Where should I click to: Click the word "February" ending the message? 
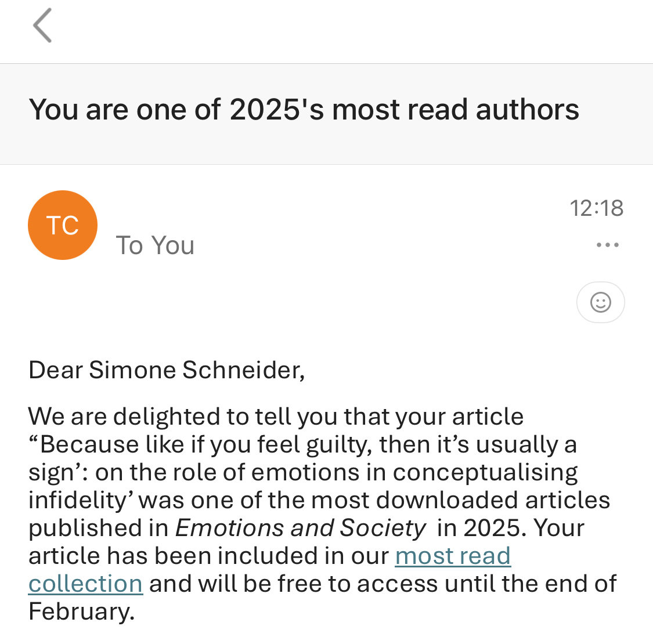pyautogui.click(x=81, y=612)
